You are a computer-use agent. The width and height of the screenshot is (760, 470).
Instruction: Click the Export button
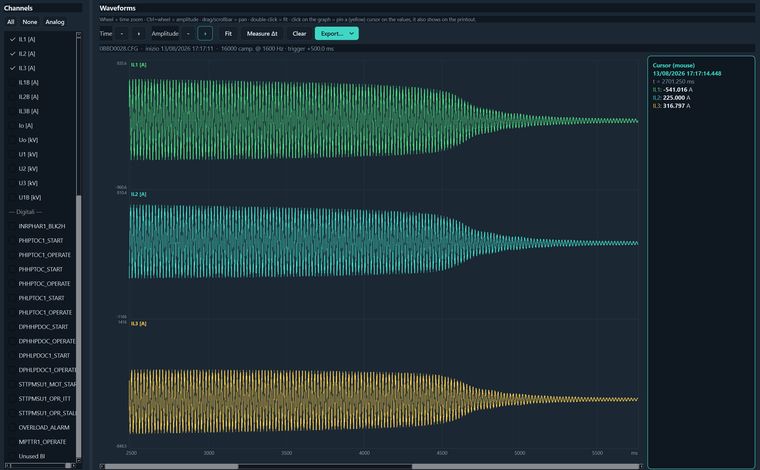click(x=332, y=33)
